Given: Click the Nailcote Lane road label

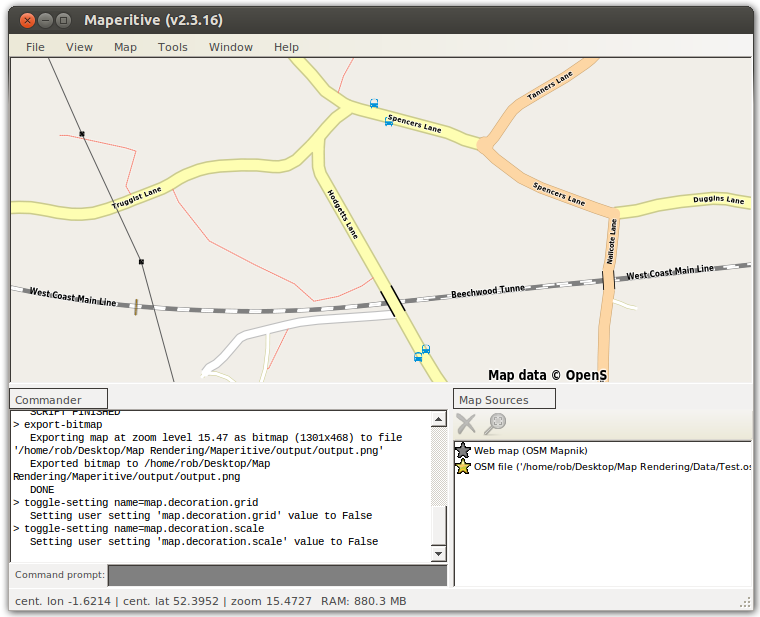Looking at the screenshot, I should point(612,241).
